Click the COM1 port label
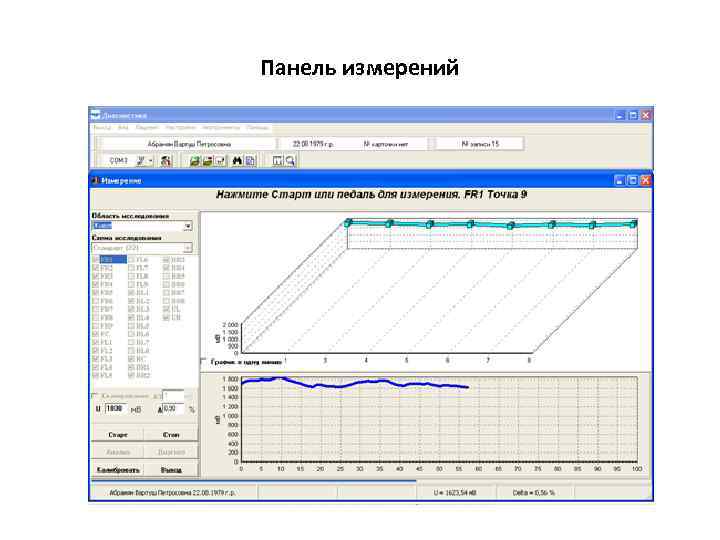 118,161
